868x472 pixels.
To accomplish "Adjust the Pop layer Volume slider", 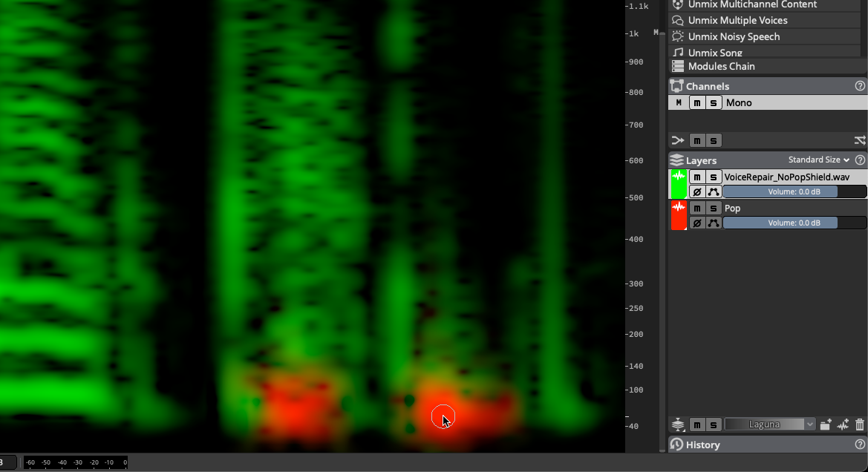I will (x=793, y=222).
